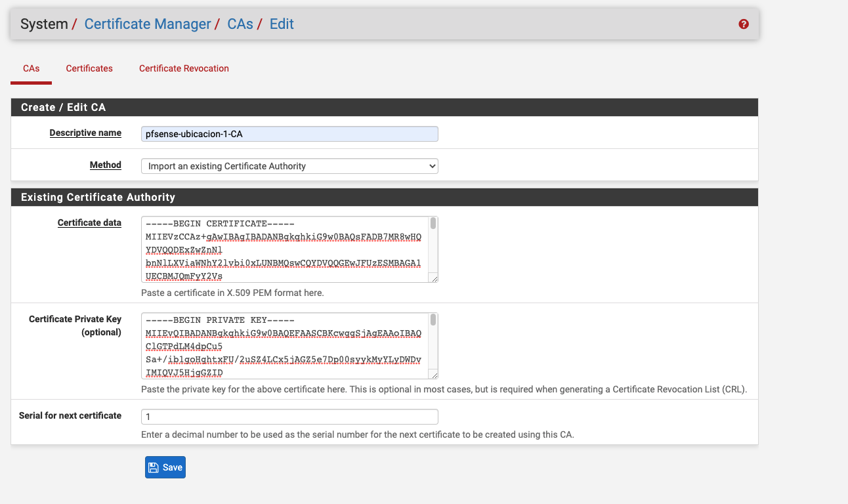Click 'Paste a certificate in X.509 PEM format' hint
The image size is (848, 504).
[x=232, y=293]
